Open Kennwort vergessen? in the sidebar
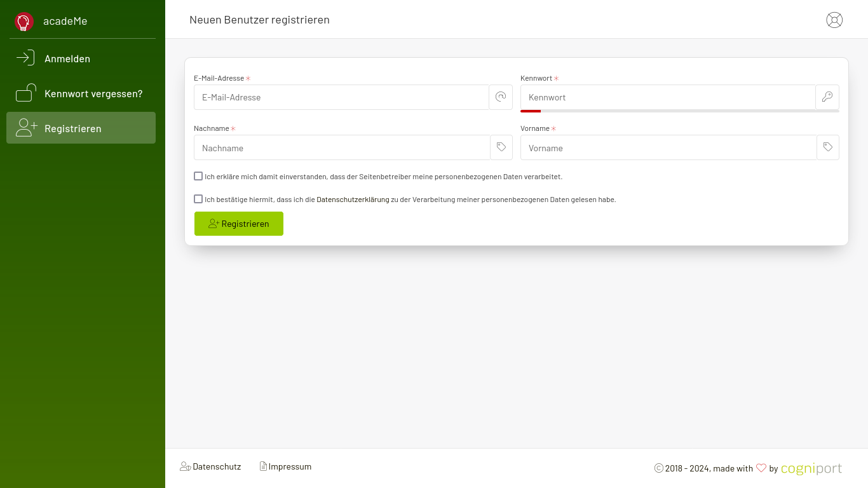 coord(81,93)
